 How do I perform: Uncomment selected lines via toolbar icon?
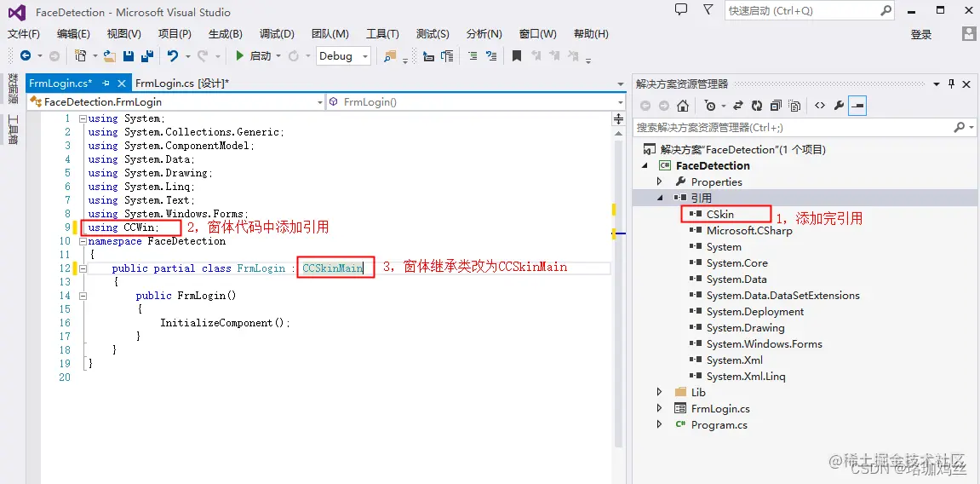click(x=491, y=55)
